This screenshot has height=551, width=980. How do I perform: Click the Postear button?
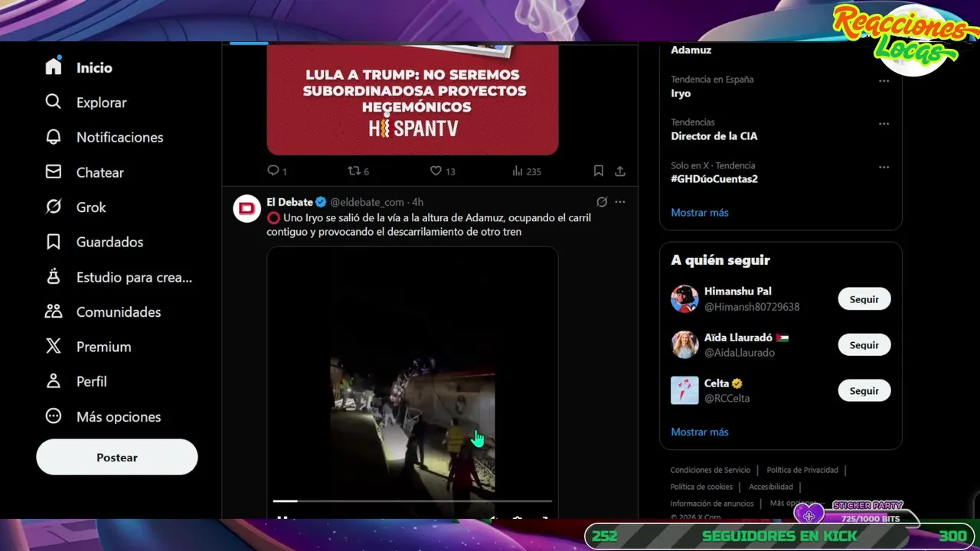point(117,457)
